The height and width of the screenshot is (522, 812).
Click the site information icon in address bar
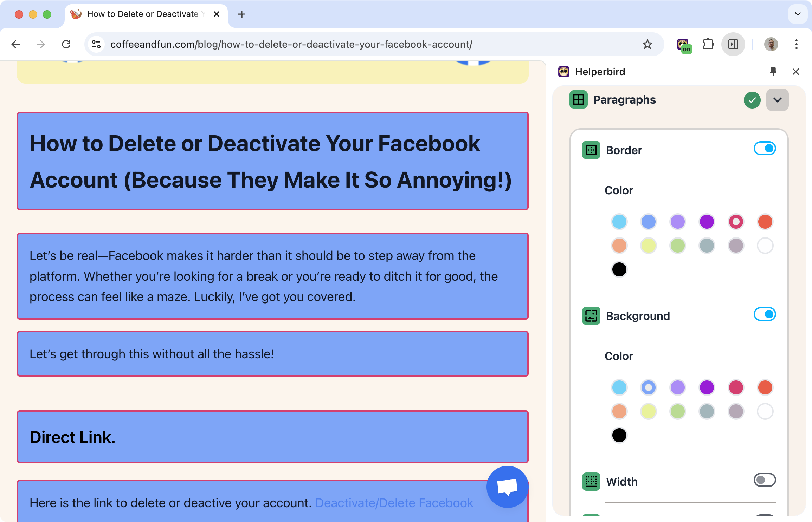coord(96,45)
